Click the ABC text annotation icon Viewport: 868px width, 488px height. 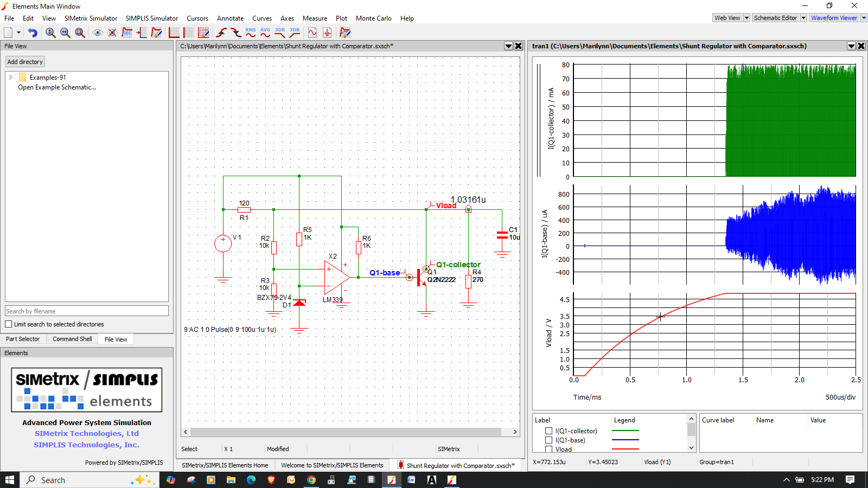pyautogui.click(x=127, y=33)
